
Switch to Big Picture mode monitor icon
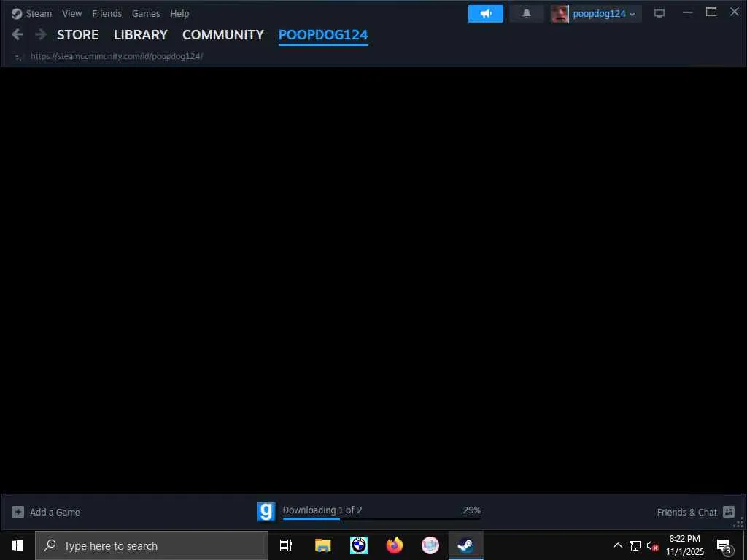[659, 13]
